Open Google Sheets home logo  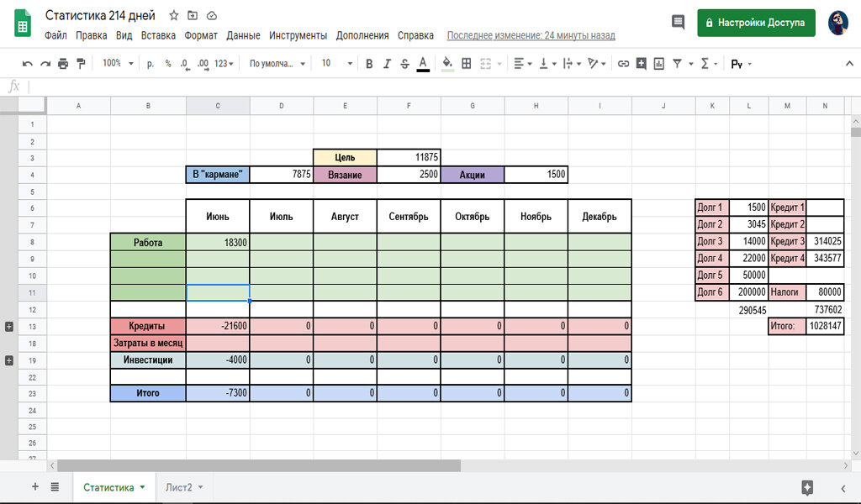[x=23, y=24]
